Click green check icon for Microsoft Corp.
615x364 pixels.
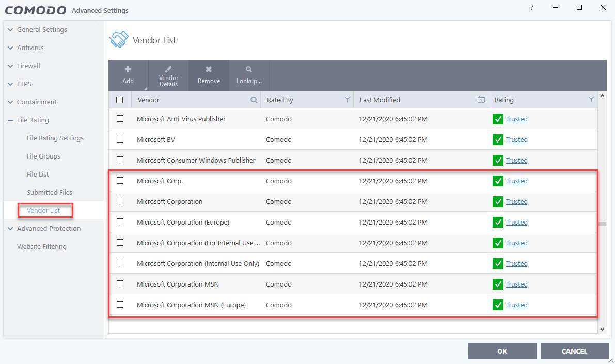(x=498, y=181)
